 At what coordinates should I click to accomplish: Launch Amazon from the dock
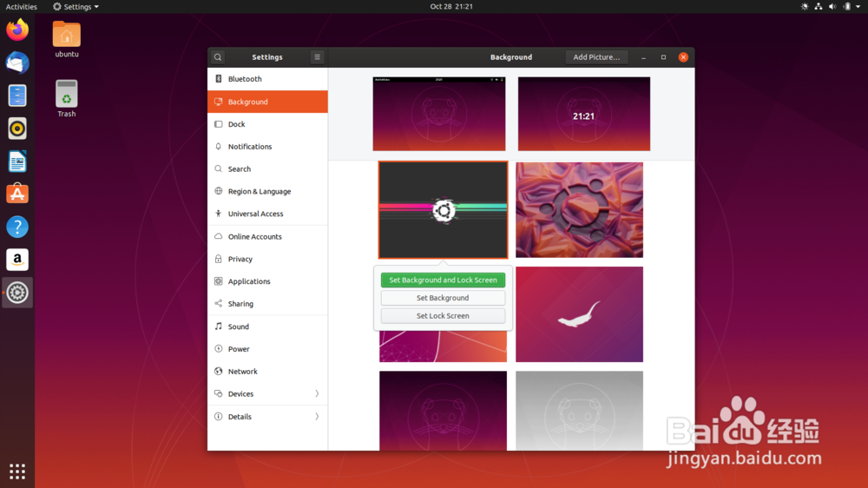(x=17, y=260)
